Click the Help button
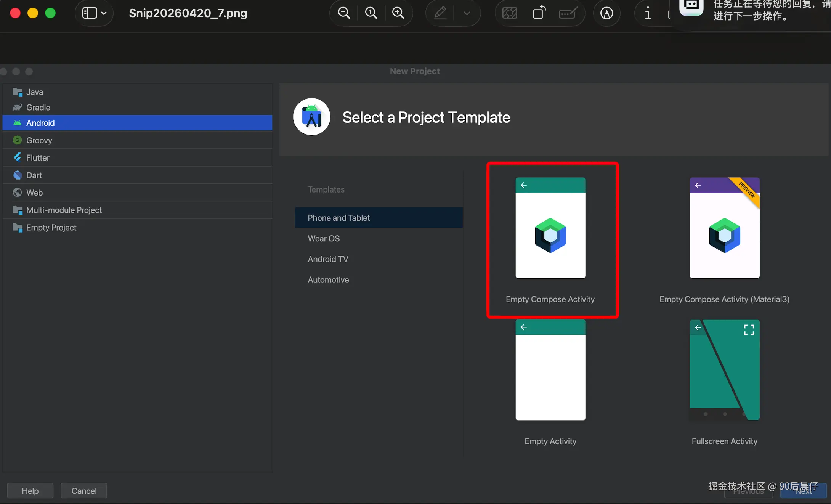Viewport: 831px width, 504px height. pos(30,491)
